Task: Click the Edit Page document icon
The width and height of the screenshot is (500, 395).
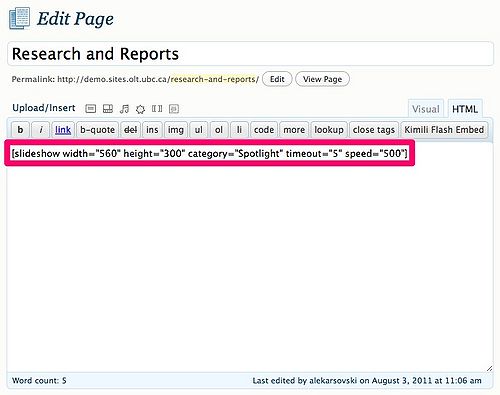Action: click(x=19, y=18)
